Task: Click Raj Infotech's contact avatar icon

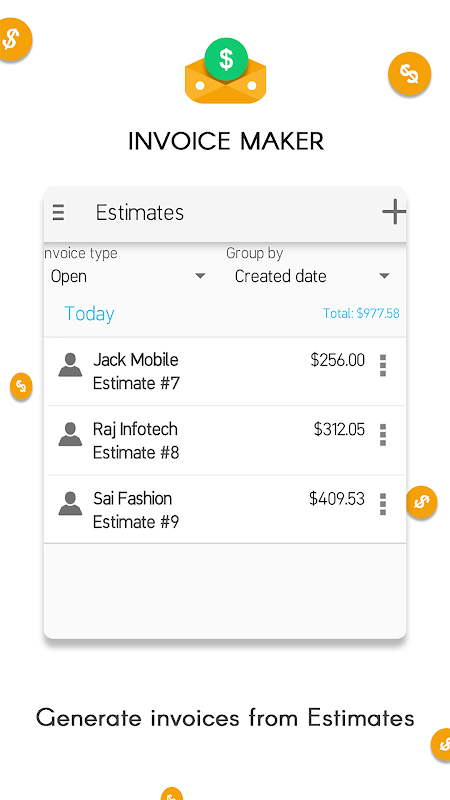Action: point(70,435)
